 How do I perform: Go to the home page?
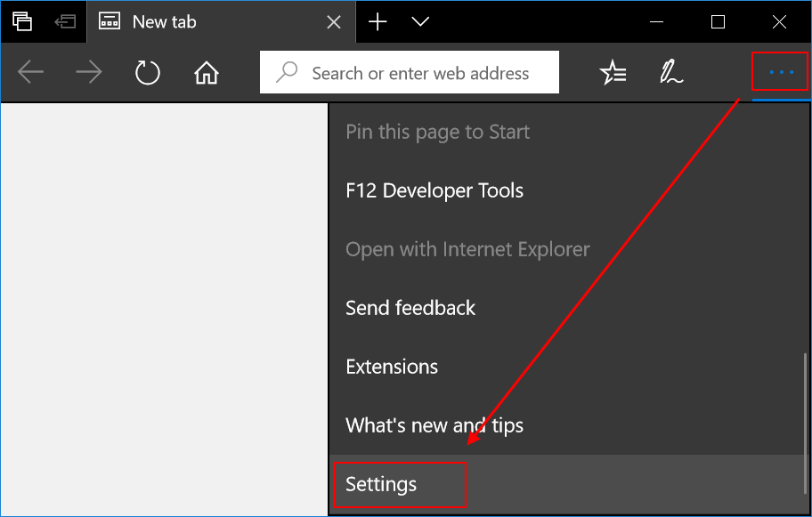pos(206,72)
